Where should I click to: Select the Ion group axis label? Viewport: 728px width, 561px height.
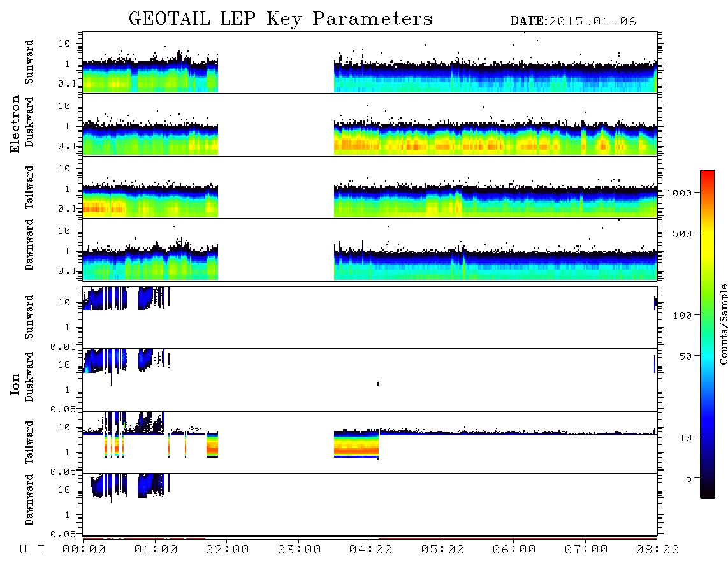(x=15, y=384)
